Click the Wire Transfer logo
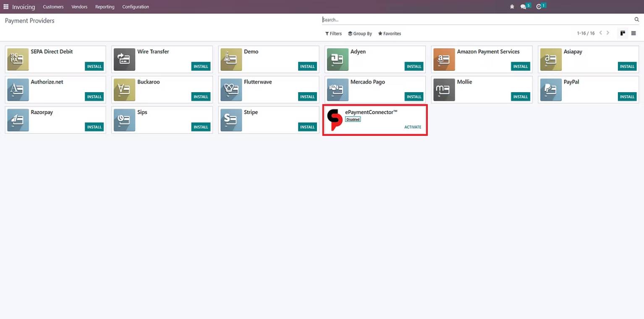Image resolution: width=644 pixels, height=319 pixels. coord(124,60)
